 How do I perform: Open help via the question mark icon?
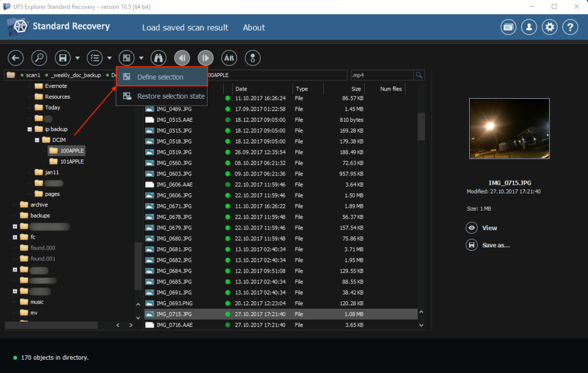570,27
